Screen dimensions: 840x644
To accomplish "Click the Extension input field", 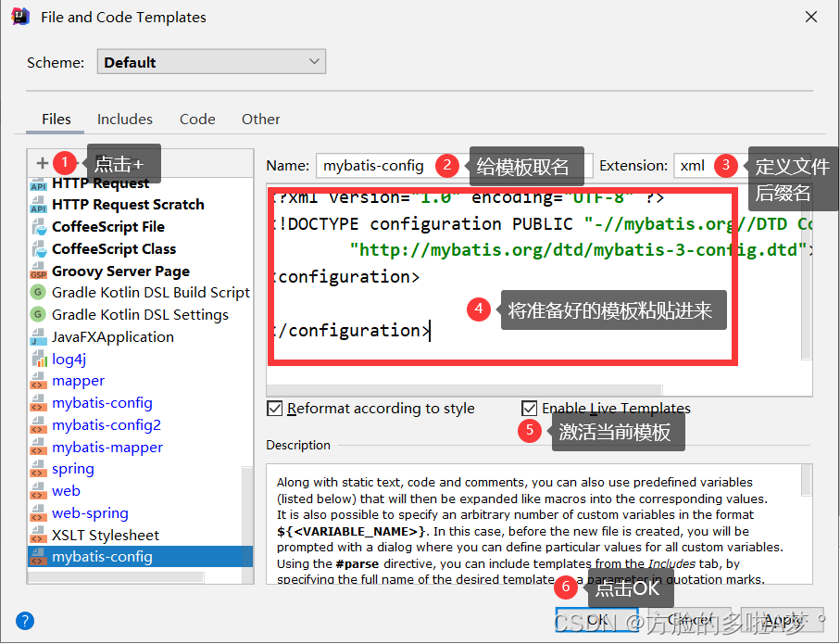I will [x=743, y=166].
